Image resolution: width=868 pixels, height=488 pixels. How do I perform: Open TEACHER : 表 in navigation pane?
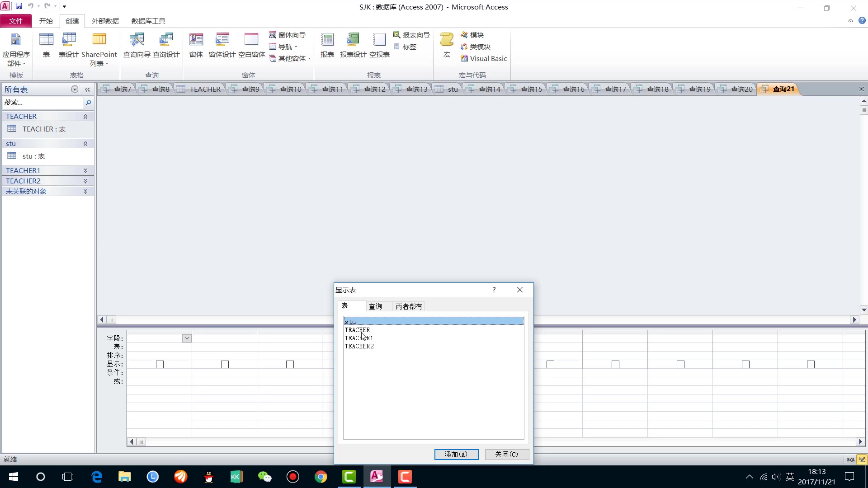(x=48, y=129)
